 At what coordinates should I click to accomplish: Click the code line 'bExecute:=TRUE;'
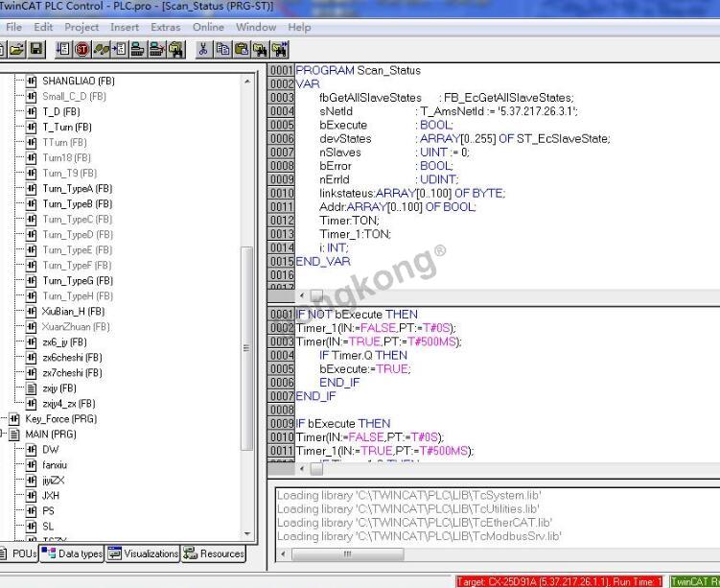point(365,369)
